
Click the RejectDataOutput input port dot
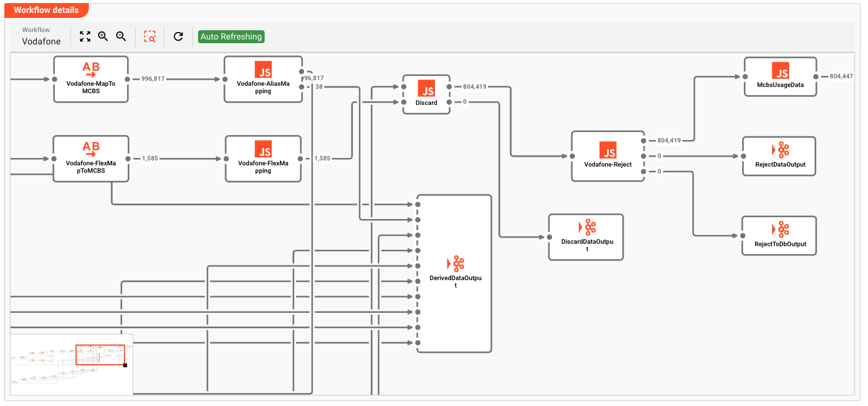(x=743, y=156)
